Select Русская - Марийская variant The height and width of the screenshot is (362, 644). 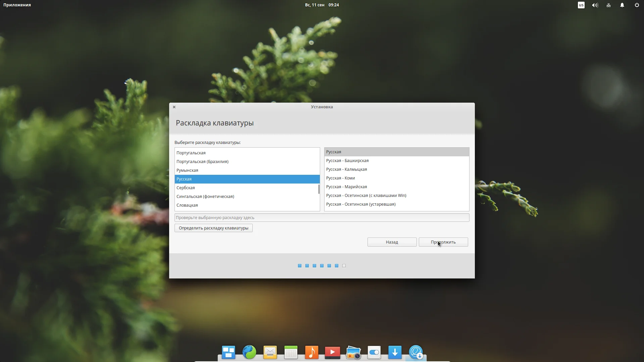[x=397, y=187]
